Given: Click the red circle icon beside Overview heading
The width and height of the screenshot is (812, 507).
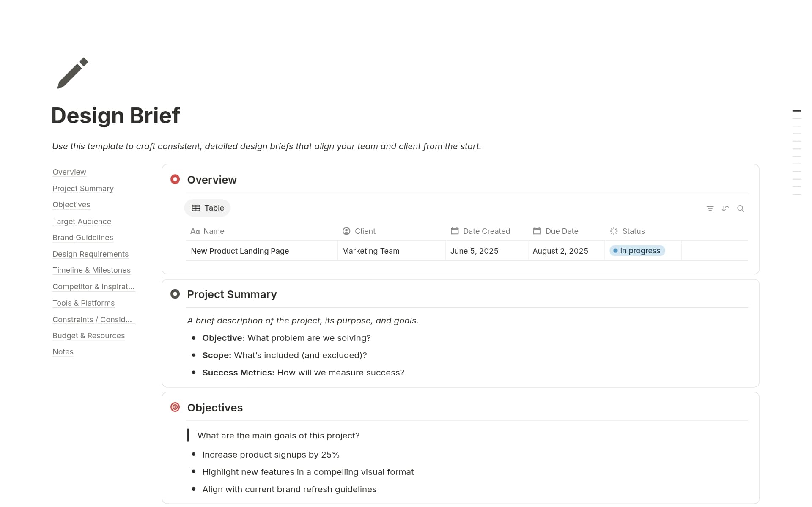Looking at the screenshot, I should pyautogui.click(x=175, y=179).
